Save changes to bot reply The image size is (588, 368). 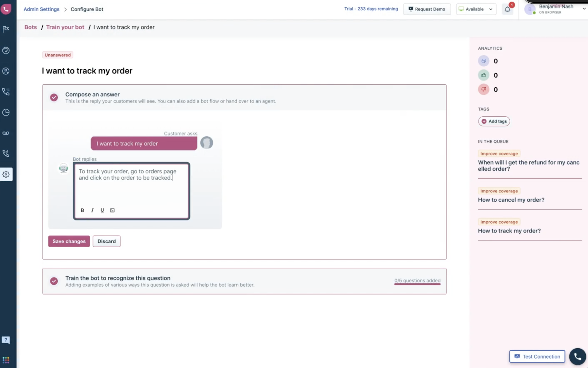pyautogui.click(x=69, y=241)
